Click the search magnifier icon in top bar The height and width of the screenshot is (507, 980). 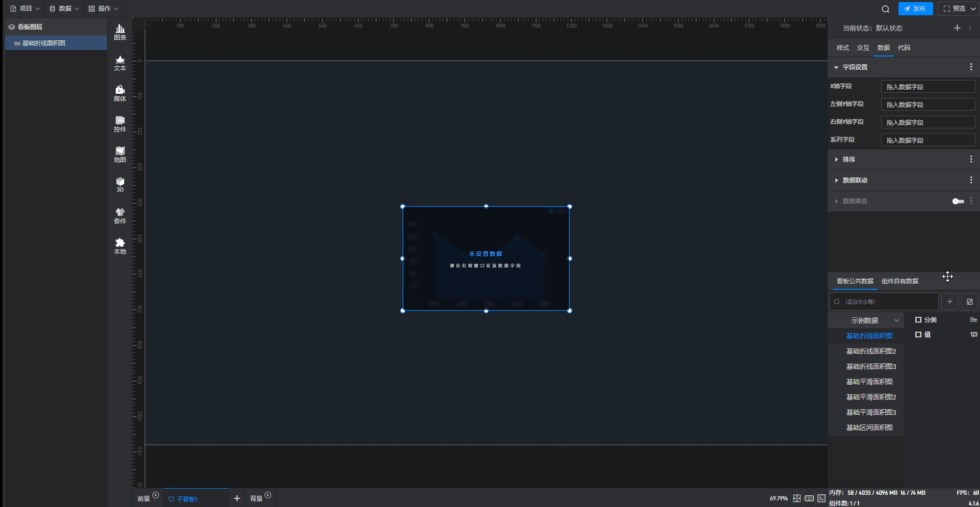tap(886, 9)
